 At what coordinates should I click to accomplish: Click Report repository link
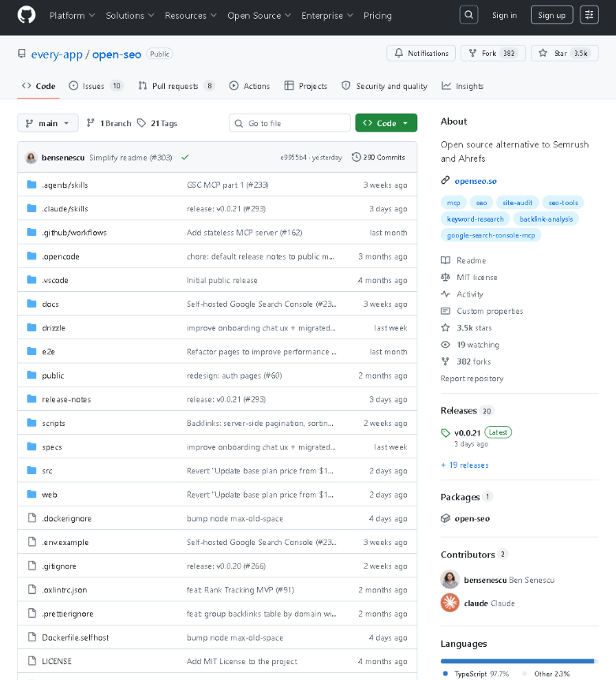point(472,379)
